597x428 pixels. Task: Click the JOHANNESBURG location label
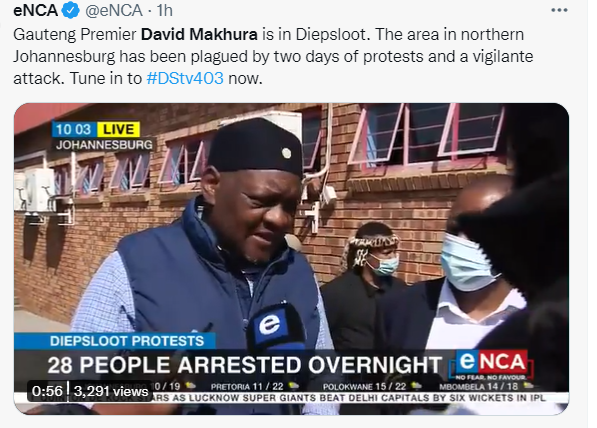click(104, 145)
